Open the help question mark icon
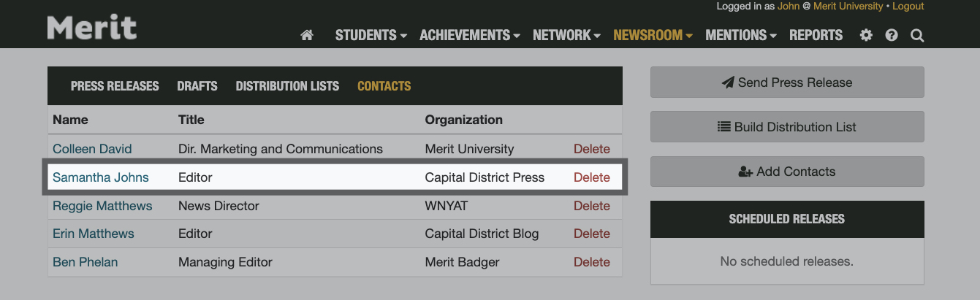The width and height of the screenshot is (980, 300). [x=892, y=35]
